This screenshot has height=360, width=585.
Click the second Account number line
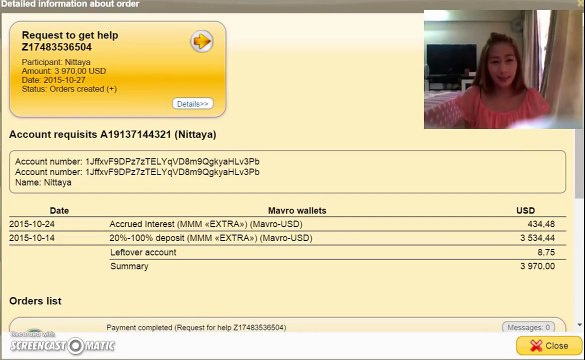tap(137, 172)
